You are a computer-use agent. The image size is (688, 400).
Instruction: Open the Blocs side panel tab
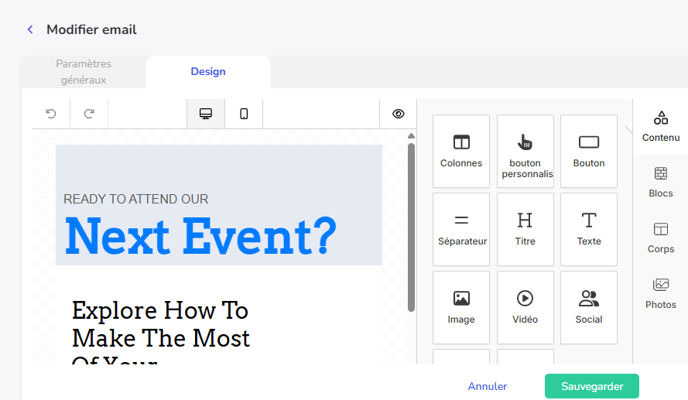(661, 182)
